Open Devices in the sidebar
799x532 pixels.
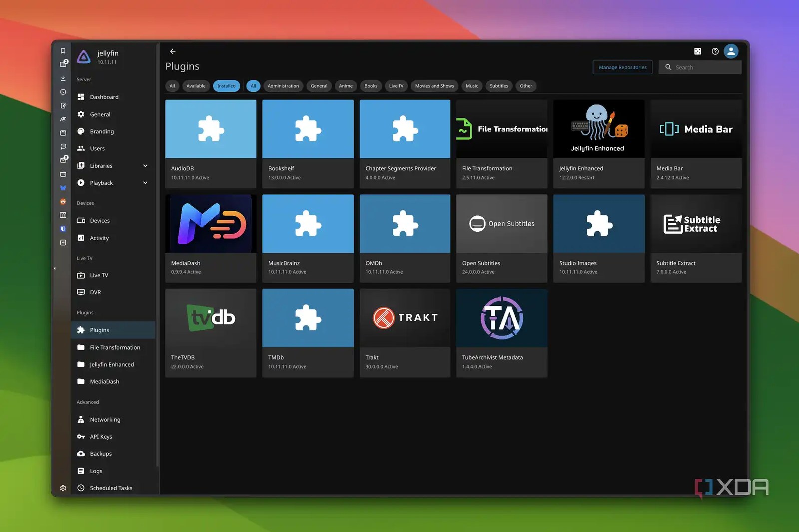tap(113, 221)
